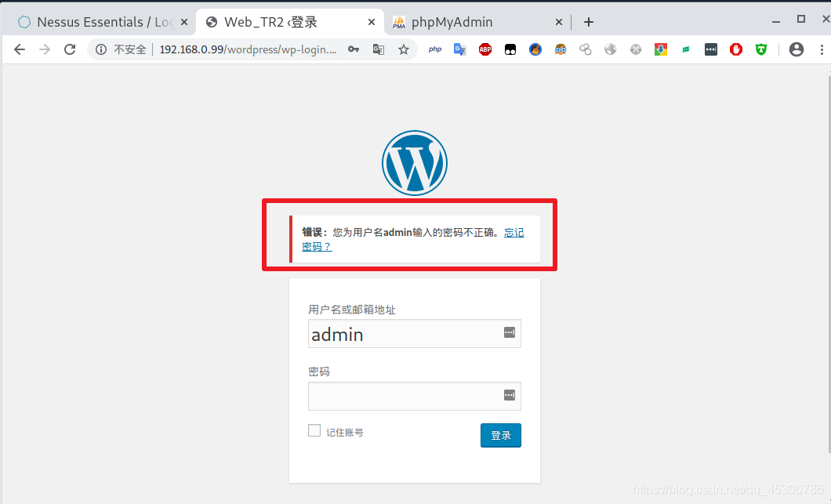Click autofill icon in username field

click(510, 332)
